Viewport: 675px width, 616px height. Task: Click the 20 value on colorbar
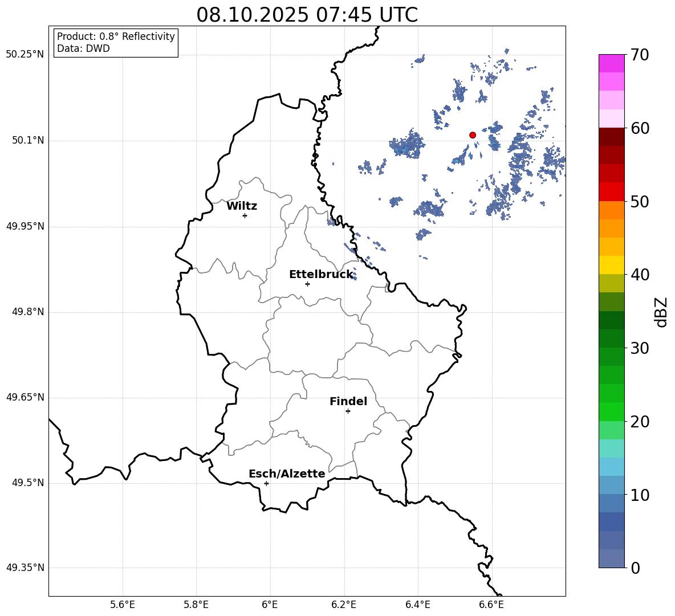(x=640, y=422)
